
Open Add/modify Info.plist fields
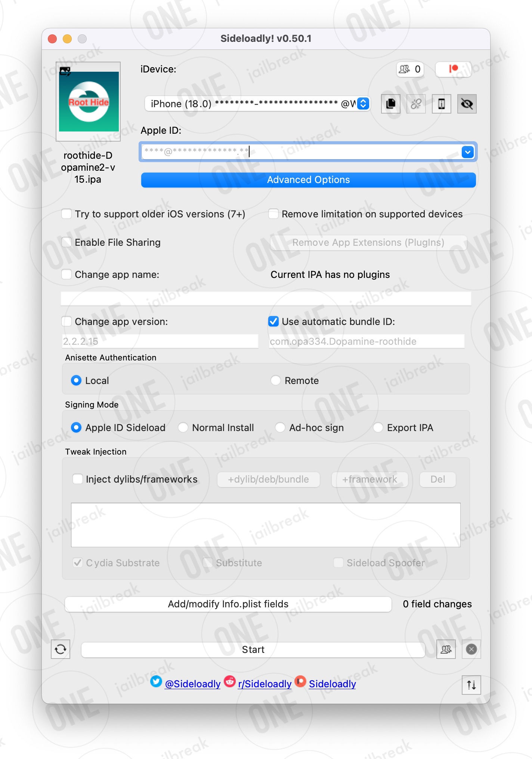coord(228,604)
